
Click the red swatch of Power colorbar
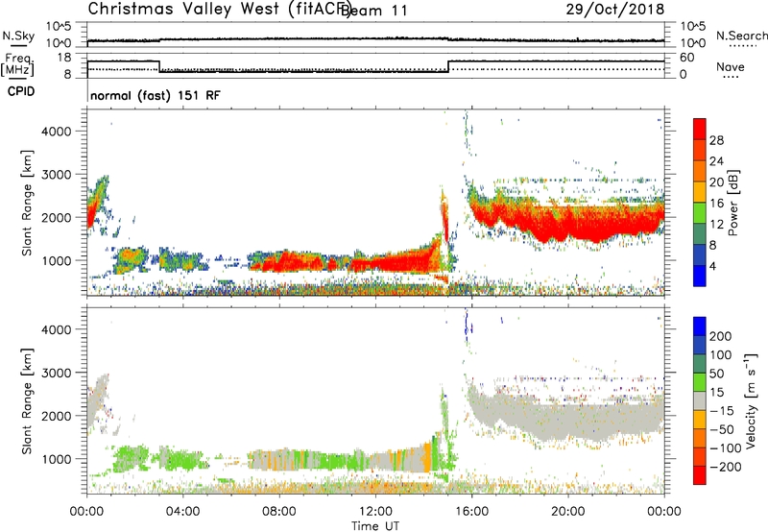700,129
